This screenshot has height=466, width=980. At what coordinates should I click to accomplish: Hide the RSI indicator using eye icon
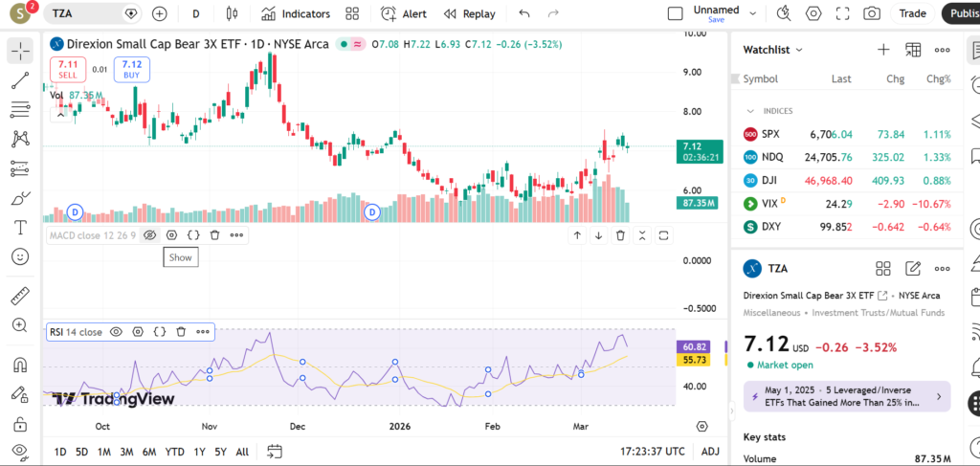point(116,332)
